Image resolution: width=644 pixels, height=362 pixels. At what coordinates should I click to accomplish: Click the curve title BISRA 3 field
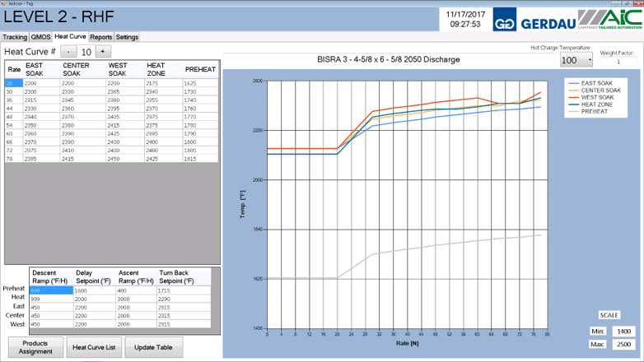[x=389, y=59]
